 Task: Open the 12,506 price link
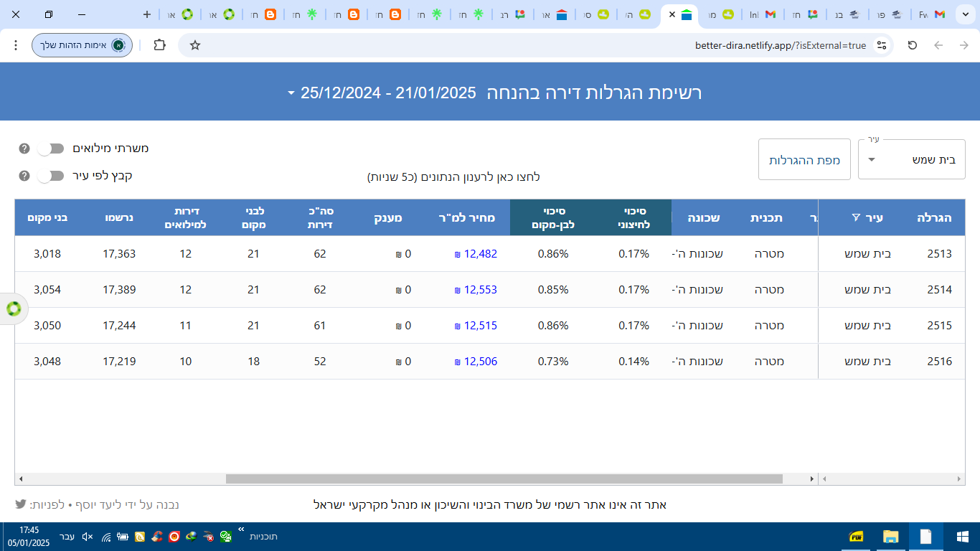click(476, 361)
